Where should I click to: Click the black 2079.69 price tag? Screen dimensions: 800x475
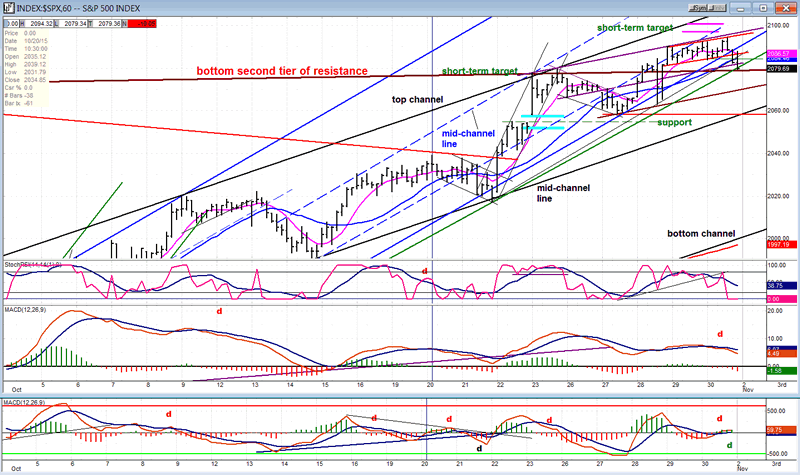coord(781,69)
